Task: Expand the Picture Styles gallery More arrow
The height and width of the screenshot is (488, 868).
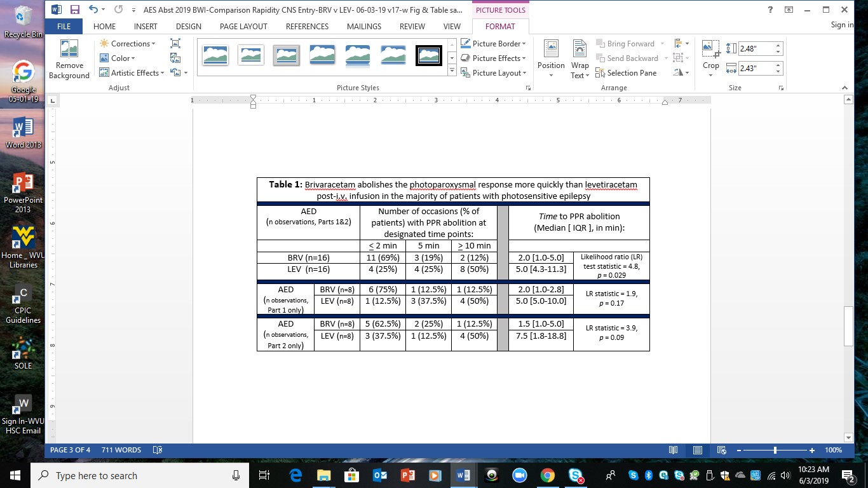Action: 452,71
